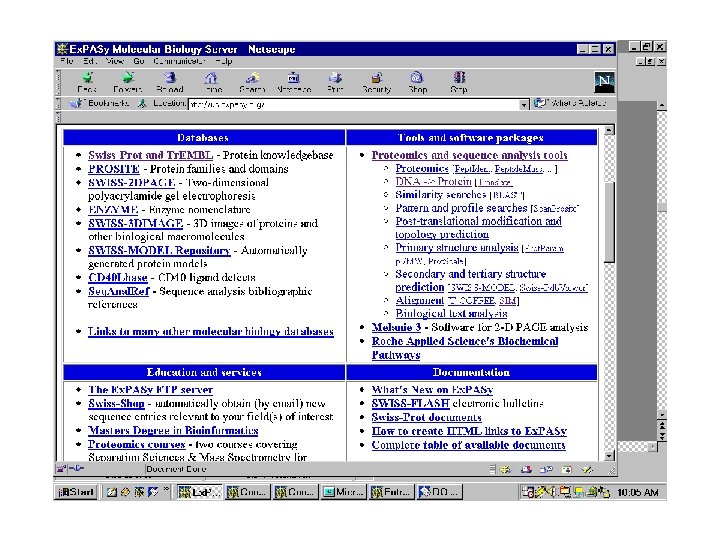Click the taskbar clock showing 10:06 AM

(638, 493)
